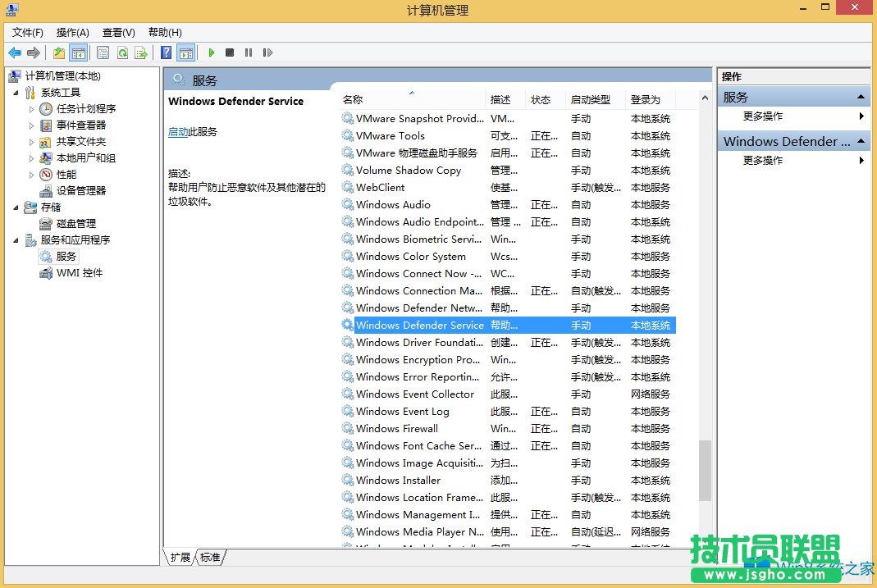The image size is (877, 588).
Task: Click the refresh icon in the toolbar
Action: tap(121, 52)
